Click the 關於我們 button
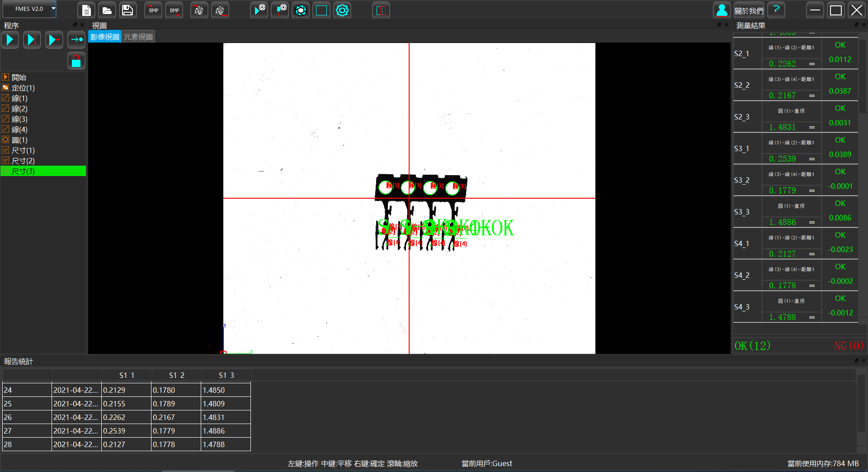 (x=749, y=10)
